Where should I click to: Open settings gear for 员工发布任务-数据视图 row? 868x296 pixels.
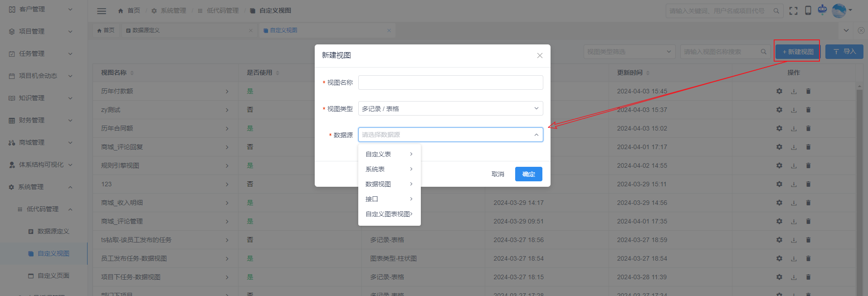(779, 258)
